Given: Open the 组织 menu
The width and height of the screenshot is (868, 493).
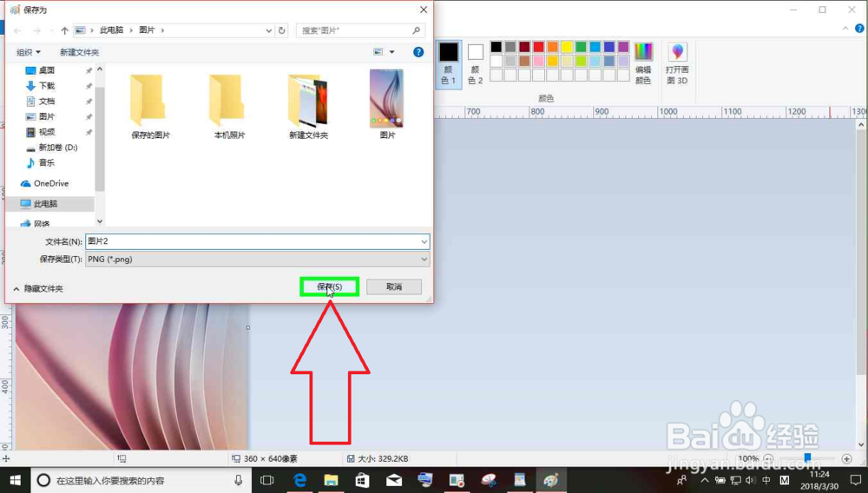Looking at the screenshot, I should coord(29,52).
